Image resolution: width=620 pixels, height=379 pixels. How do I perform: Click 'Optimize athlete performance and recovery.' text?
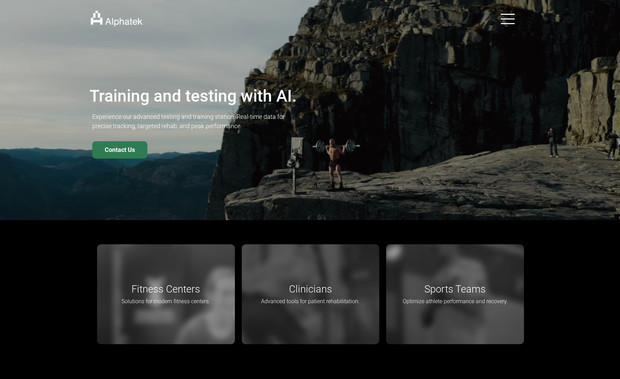pos(455,301)
